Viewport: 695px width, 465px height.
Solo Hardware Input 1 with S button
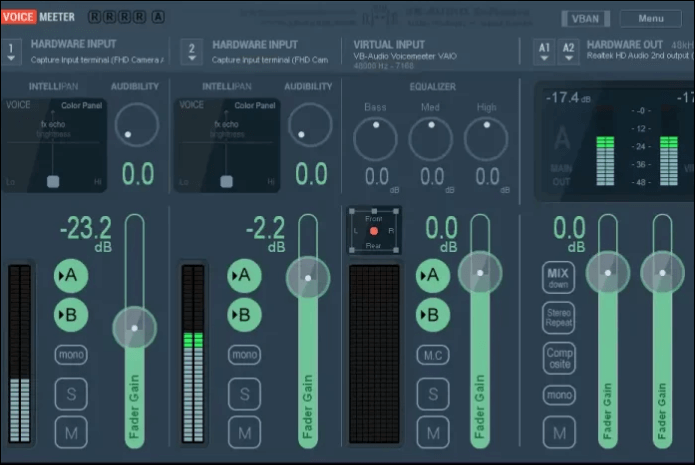71,394
